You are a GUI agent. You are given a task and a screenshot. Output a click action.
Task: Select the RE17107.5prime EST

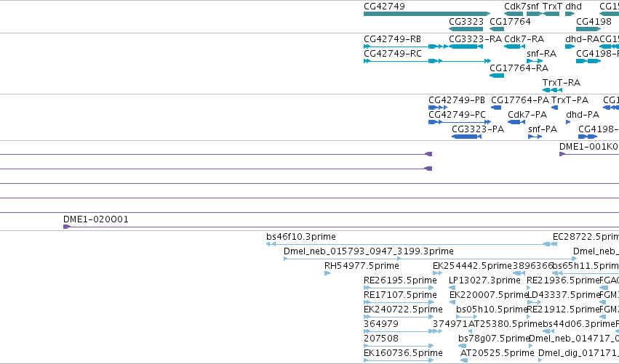(399, 302)
